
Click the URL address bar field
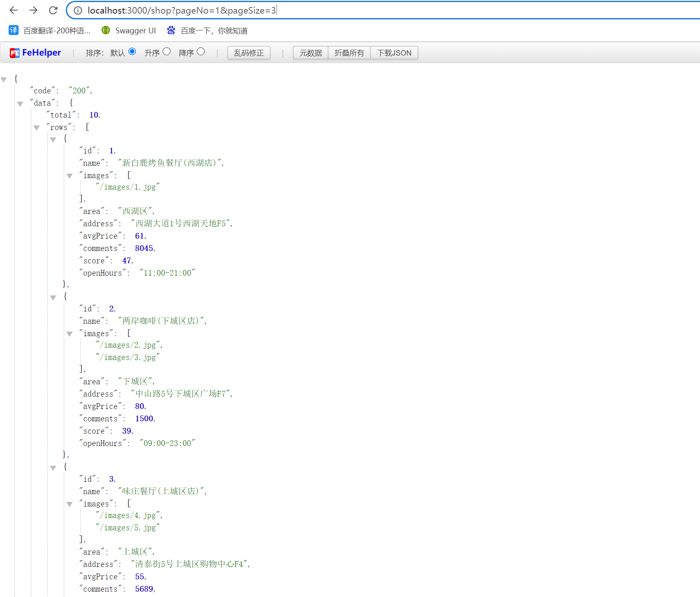(x=370, y=10)
